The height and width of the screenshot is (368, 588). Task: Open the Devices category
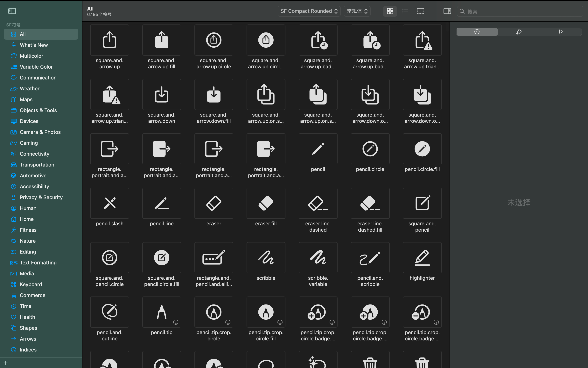[x=41, y=121]
